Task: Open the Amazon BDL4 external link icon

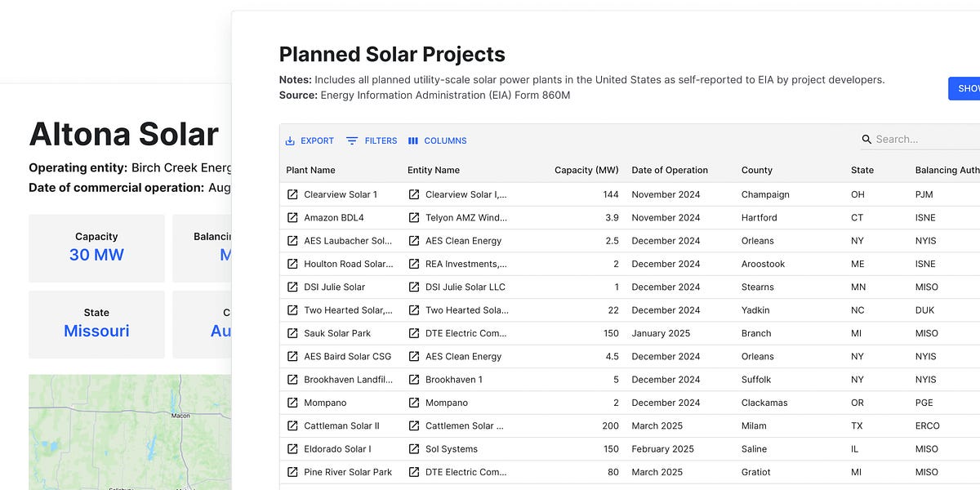Action: tap(292, 218)
